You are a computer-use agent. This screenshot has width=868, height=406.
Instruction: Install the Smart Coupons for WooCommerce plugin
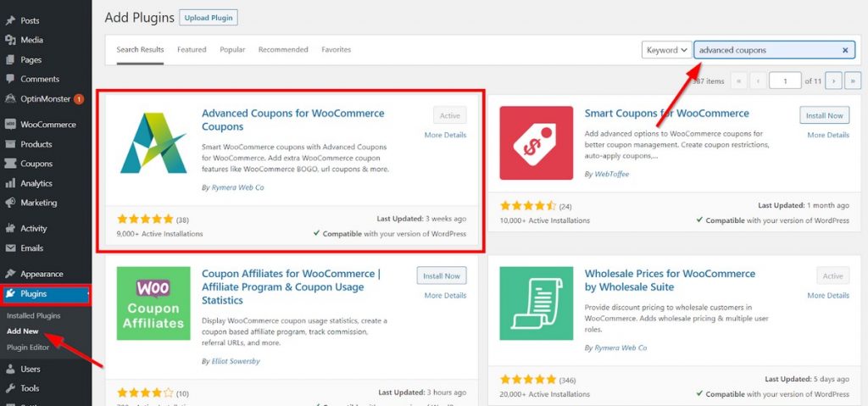pyautogui.click(x=824, y=115)
